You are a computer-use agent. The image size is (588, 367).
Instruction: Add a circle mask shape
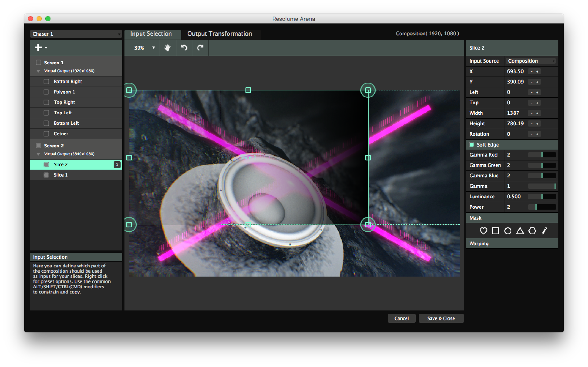508,231
